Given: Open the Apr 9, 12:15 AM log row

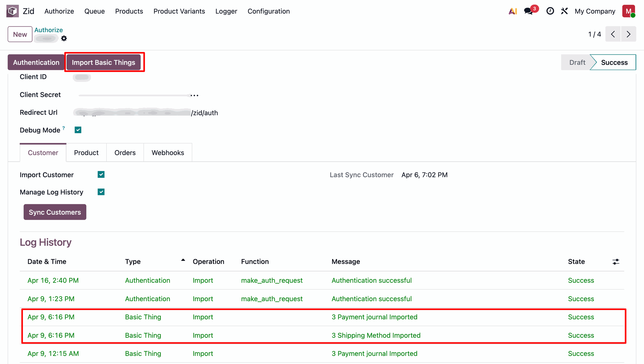Looking at the screenshot, I should (322, 354).
